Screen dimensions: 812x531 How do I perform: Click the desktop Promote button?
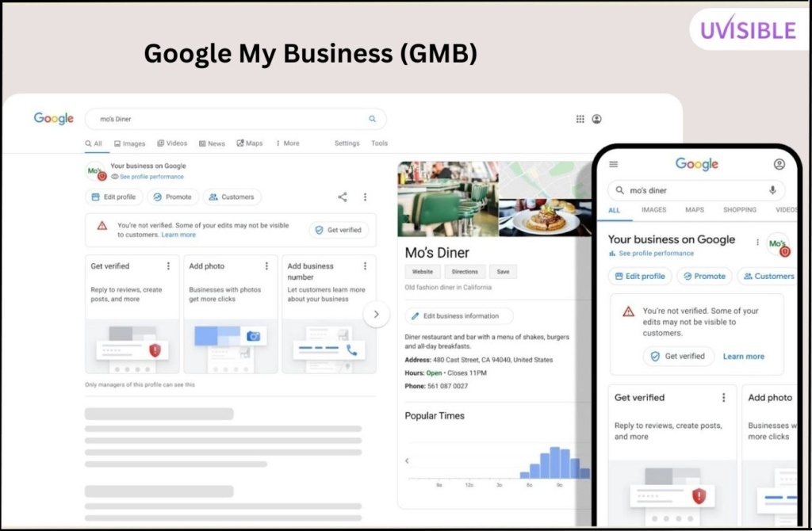click(x=173, y=197)
